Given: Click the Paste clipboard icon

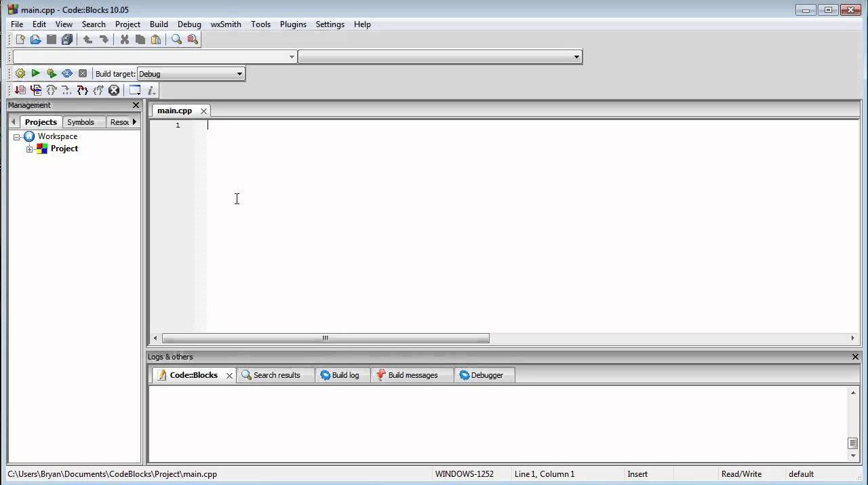Looking at the screenshot, I should point(156,39).
